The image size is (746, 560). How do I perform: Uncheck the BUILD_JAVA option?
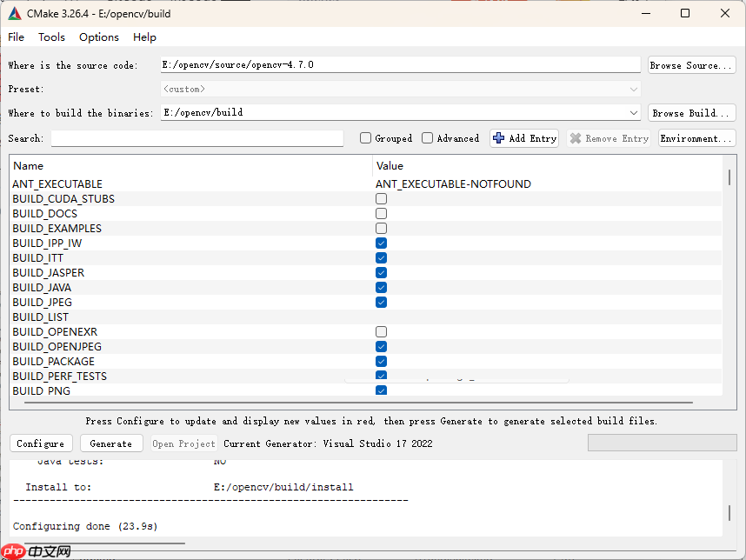[x=381, y=287]
